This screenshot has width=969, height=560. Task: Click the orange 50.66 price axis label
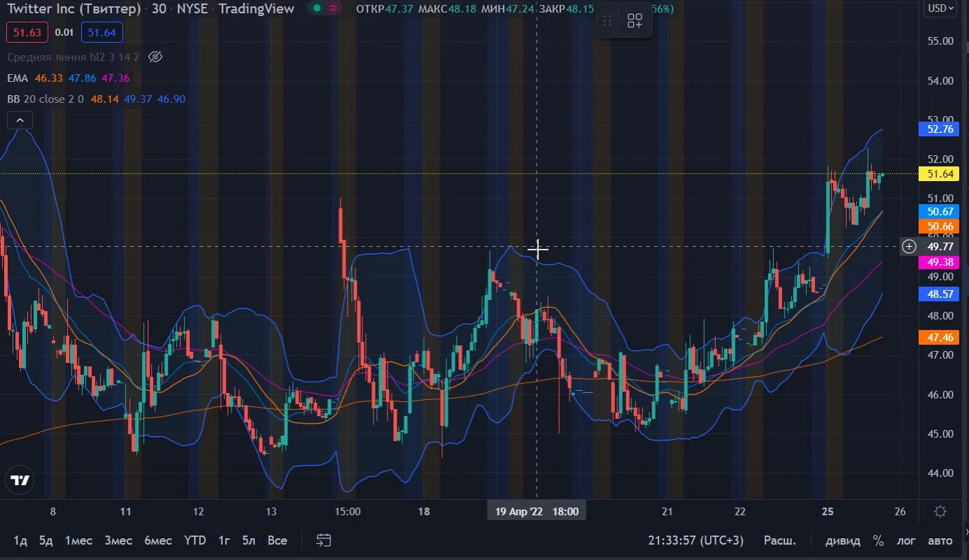(x=940, y=227)
